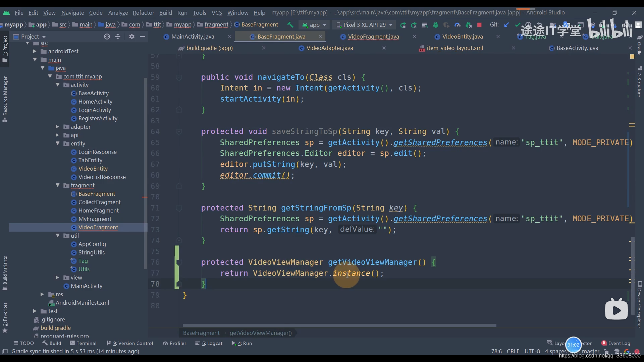
Task: Switch to the BaseActivity.java tab
Action: pyautogui.click(x=577, y=48)
